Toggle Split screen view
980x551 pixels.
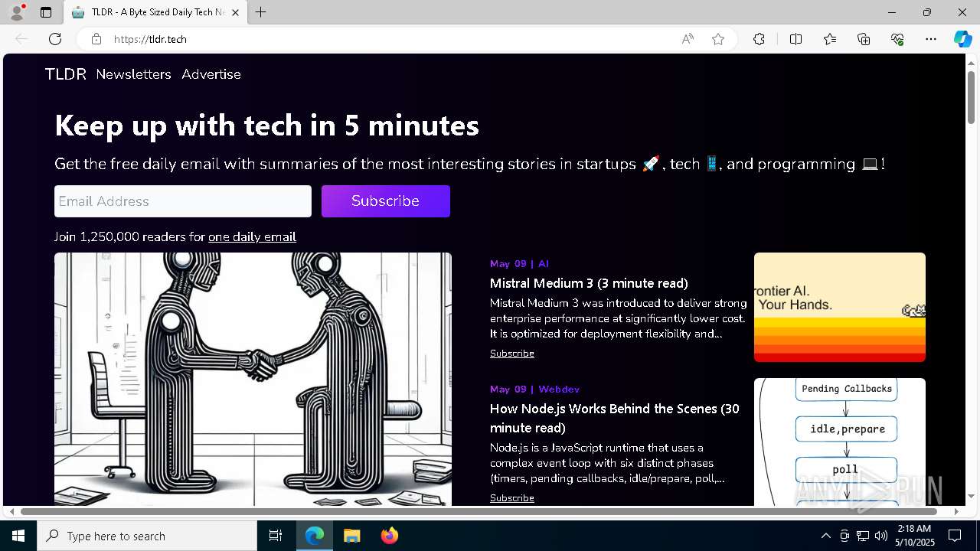coord(795,39)
